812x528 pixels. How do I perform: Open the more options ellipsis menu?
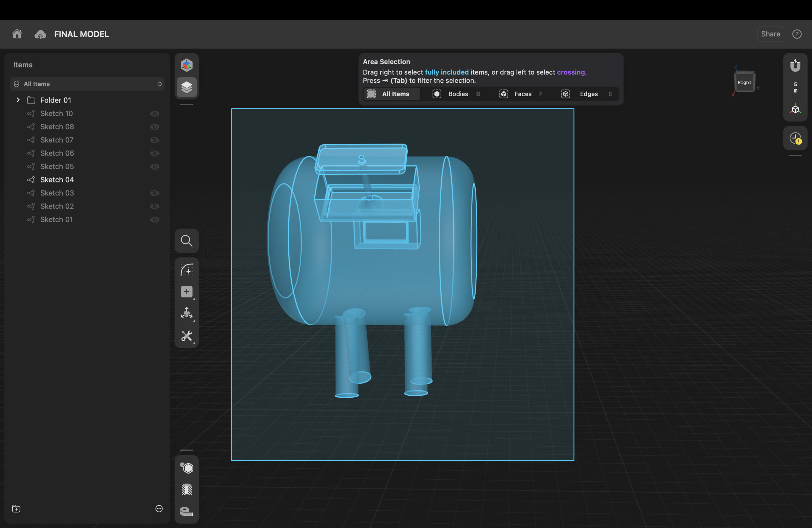(x=159, y=509)
